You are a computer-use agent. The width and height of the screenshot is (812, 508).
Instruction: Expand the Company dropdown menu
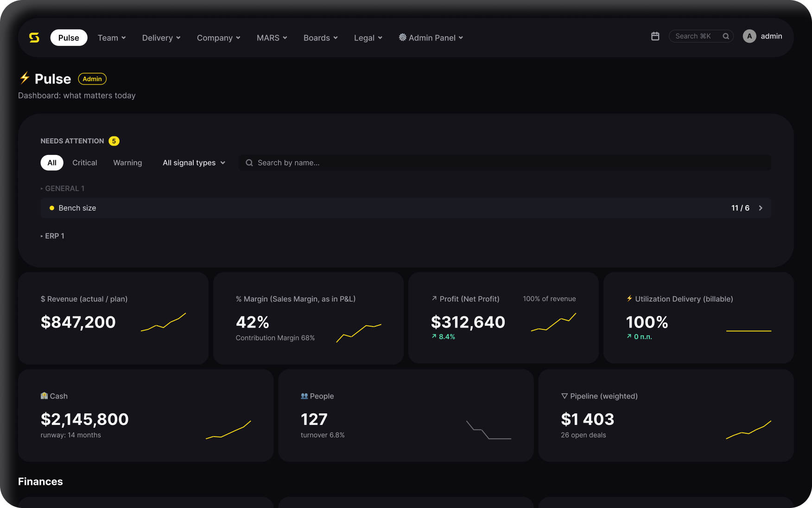coord(219,38)
